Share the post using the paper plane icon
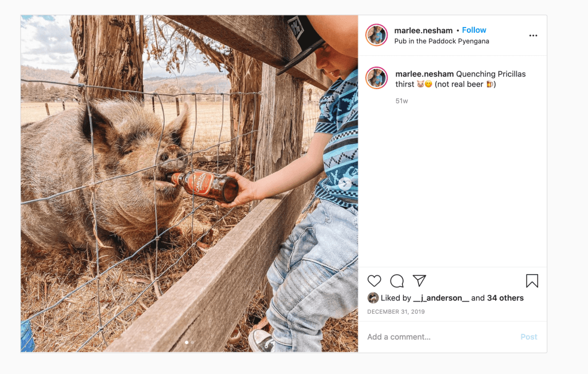The image size is (588, 374). (420, 280)
